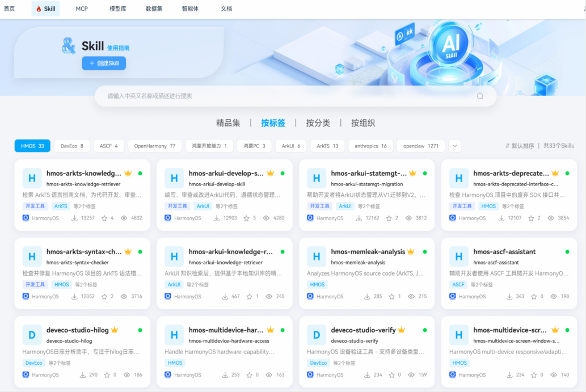586x392 pixels.
Task: Open the hmos-memleak-analysis card title
Action: pos(368,252)
